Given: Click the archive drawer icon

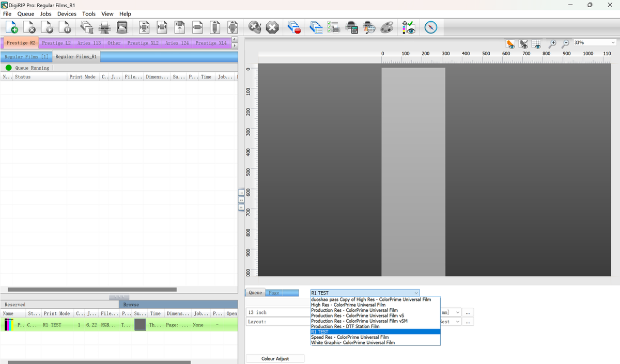Looking at the screenshot, I should click(122, 27).
